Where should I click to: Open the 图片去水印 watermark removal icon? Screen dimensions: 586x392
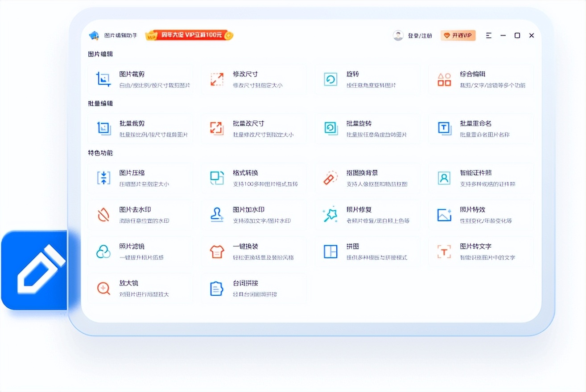103,215
